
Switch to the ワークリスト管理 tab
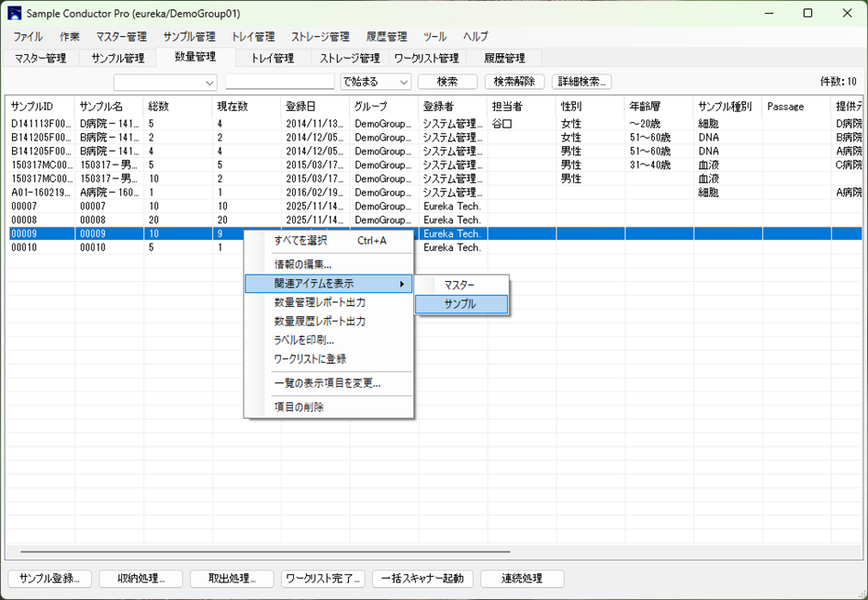(x=426, y=58)
